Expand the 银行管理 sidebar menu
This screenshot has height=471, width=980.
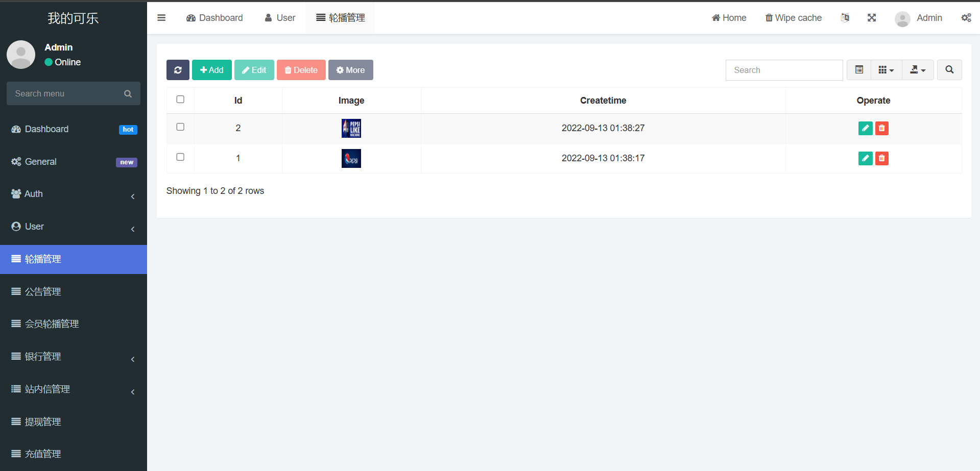point(74,357)
